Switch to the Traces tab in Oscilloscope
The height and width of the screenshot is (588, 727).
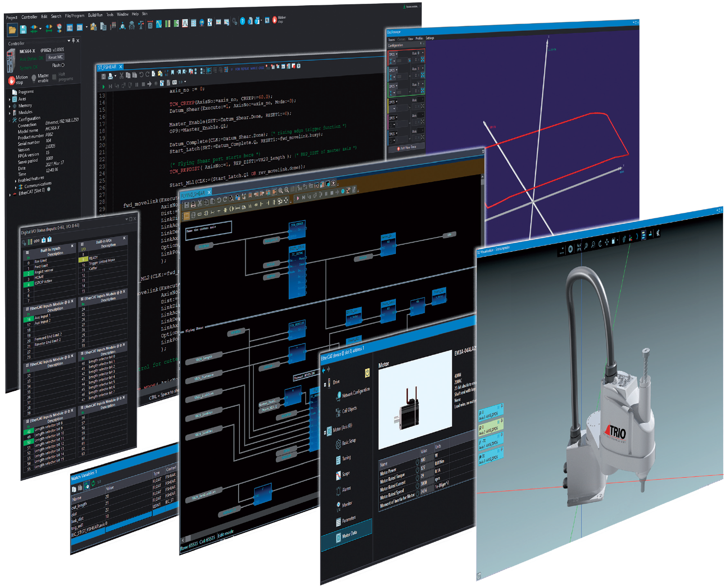(x=392, y=39)
